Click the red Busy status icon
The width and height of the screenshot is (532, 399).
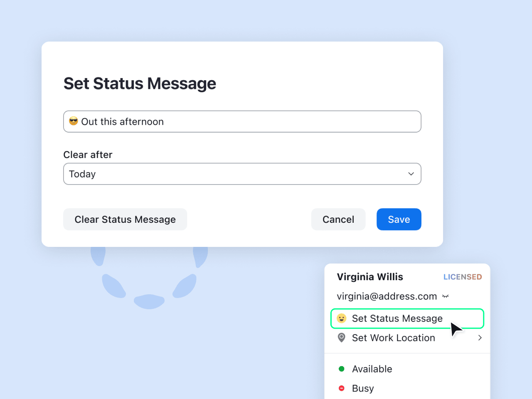342,388
